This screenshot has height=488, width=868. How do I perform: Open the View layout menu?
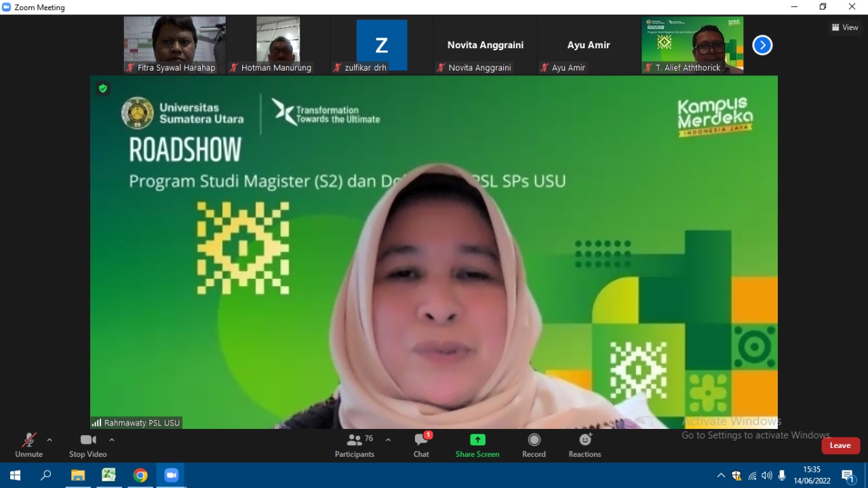coord(845,27)
